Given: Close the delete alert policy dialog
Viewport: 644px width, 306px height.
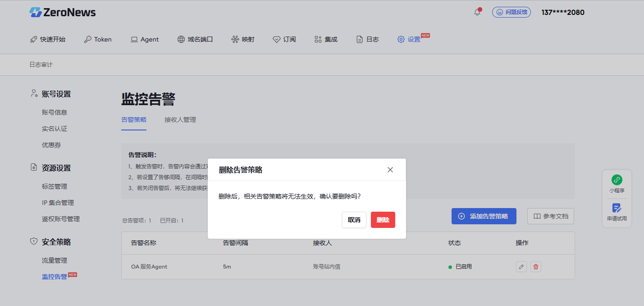Looking at the screenshot, I should (x=390, y=170).
